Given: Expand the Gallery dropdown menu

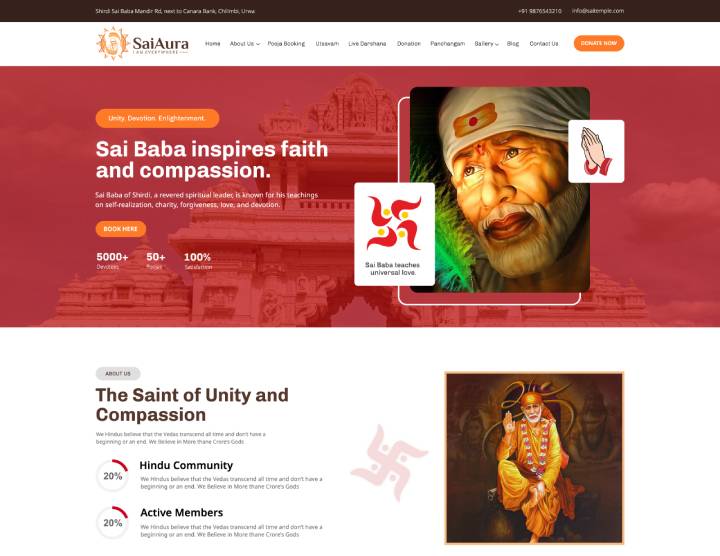Looking at the screenshot, I should coord(486,44).
